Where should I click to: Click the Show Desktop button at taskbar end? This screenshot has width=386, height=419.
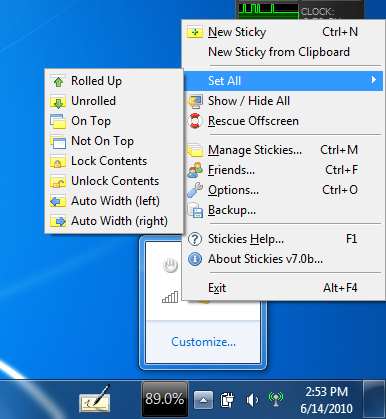[374, 399]
